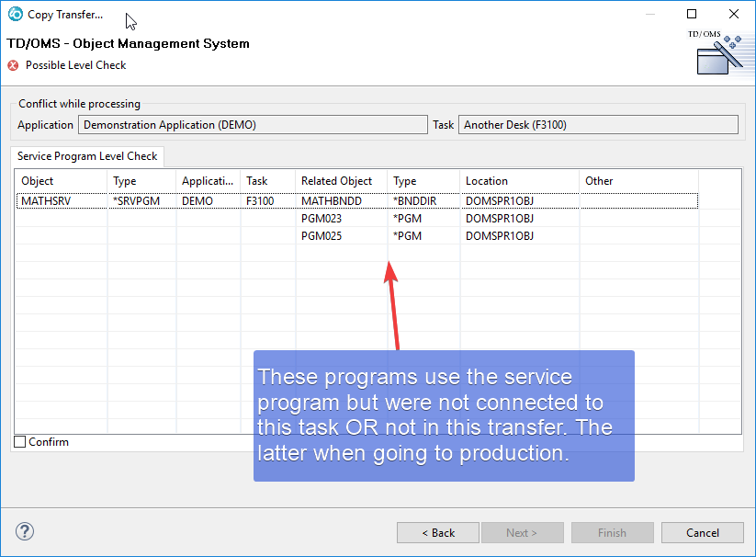Click the Copy Transfer window title icon

pyautogui.click(x=15, y=15)
